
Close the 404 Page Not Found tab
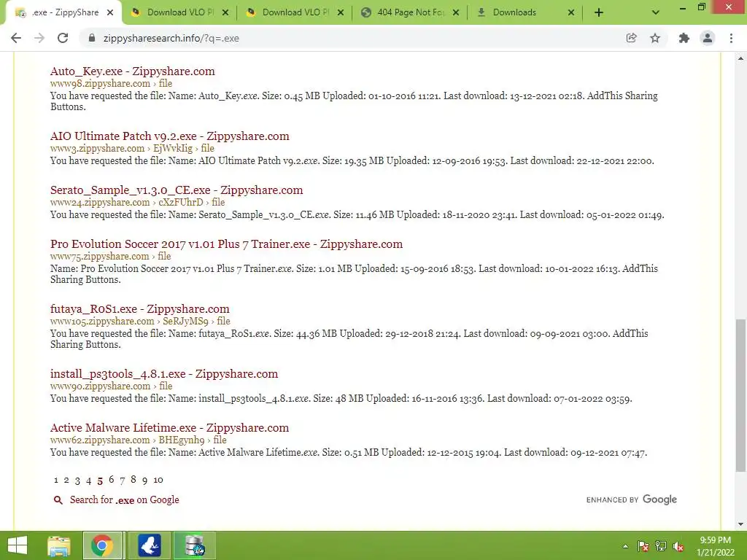coord(456,13)
